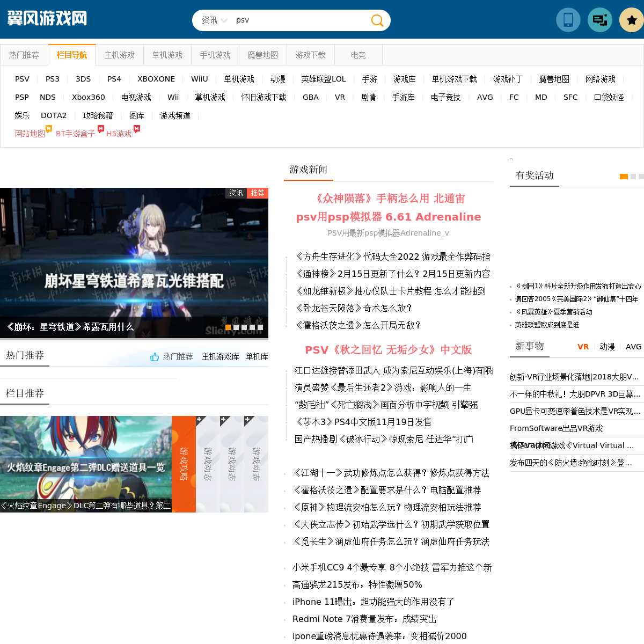Select the orange 有奖活动 page indicator
Image resolution: width=644 pixels, height=644 pixels.
tap(624, 177)
